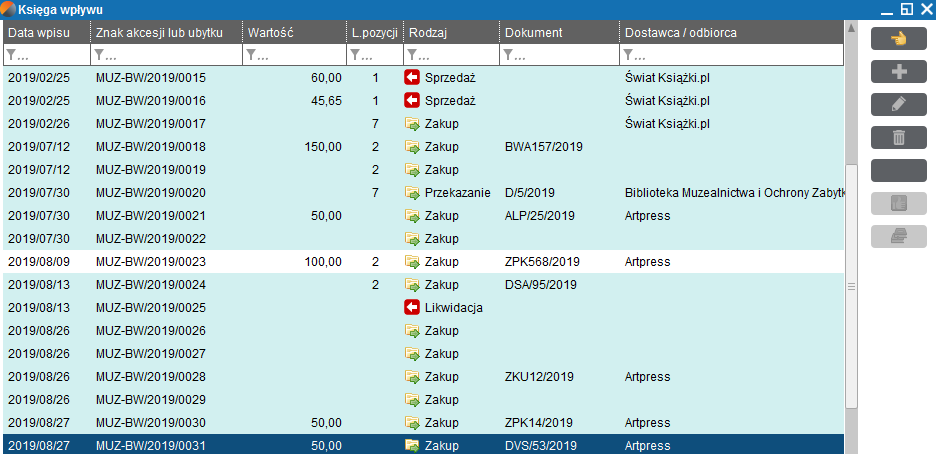Click document ZPK568/2019
Image resolution: width=936 pixels, height=454 pixels.
point(543,261)
